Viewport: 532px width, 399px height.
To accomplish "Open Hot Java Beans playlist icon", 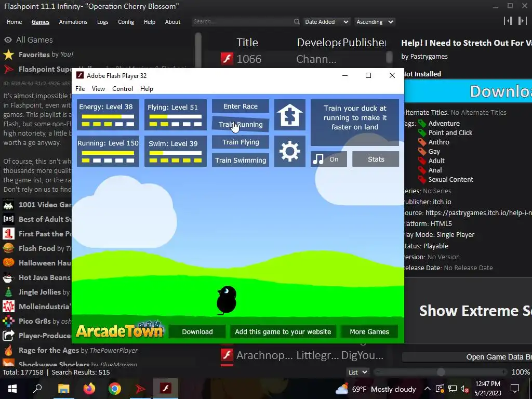I will pyautogui.click(x=8, y=277).
